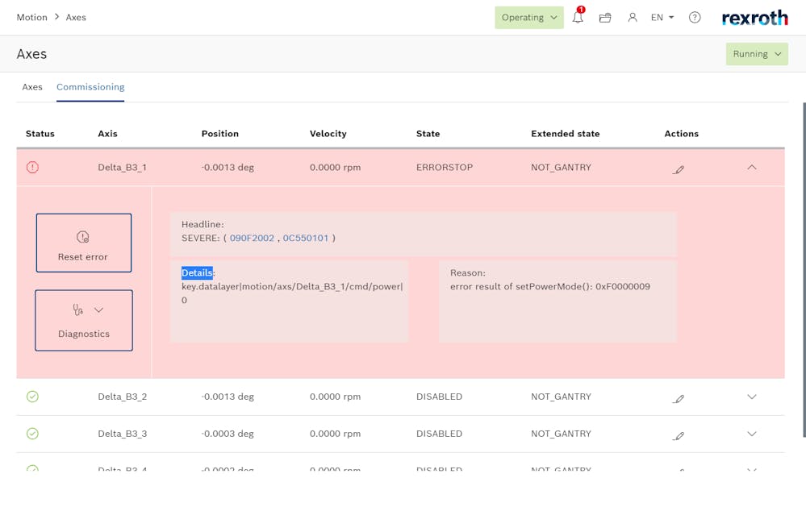This screenshot has width=806, height=532.
Task: Open error code 090F2002 link
Action: click(x=252, y=238)
